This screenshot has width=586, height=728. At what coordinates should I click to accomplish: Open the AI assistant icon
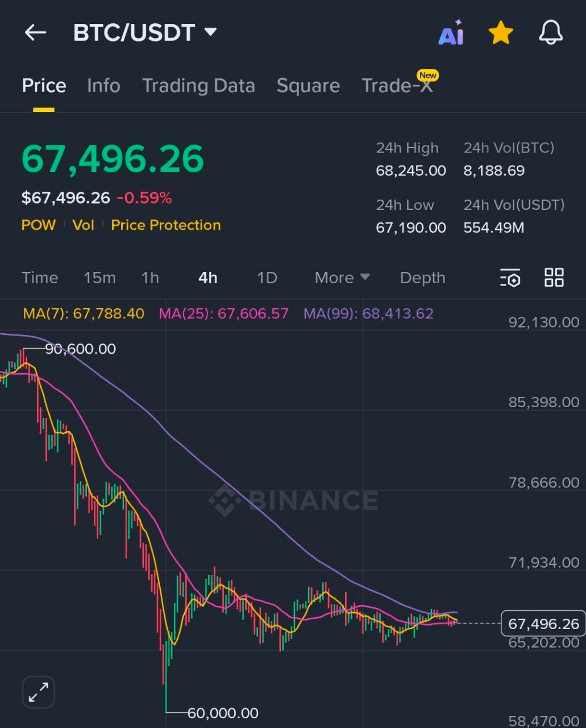451,33
